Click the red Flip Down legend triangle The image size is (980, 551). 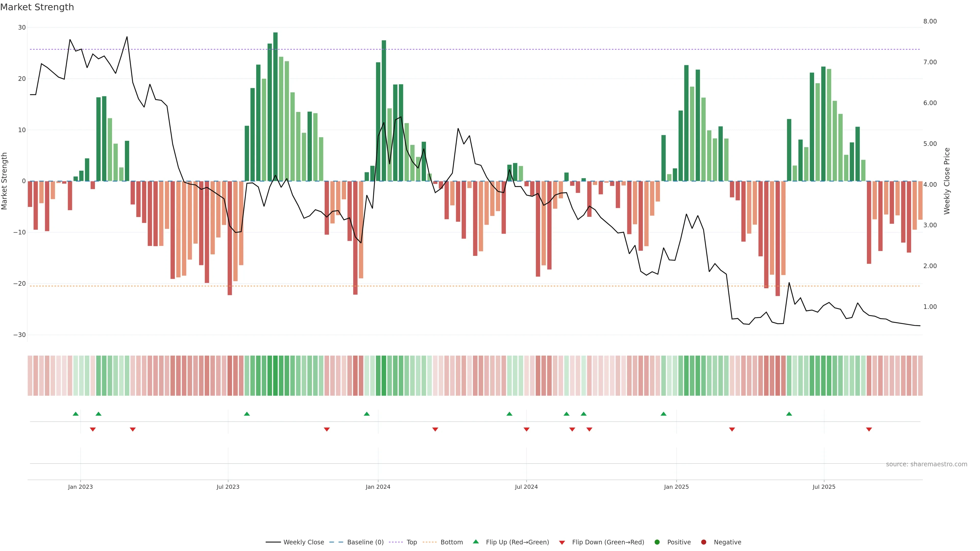coord(562,543)
